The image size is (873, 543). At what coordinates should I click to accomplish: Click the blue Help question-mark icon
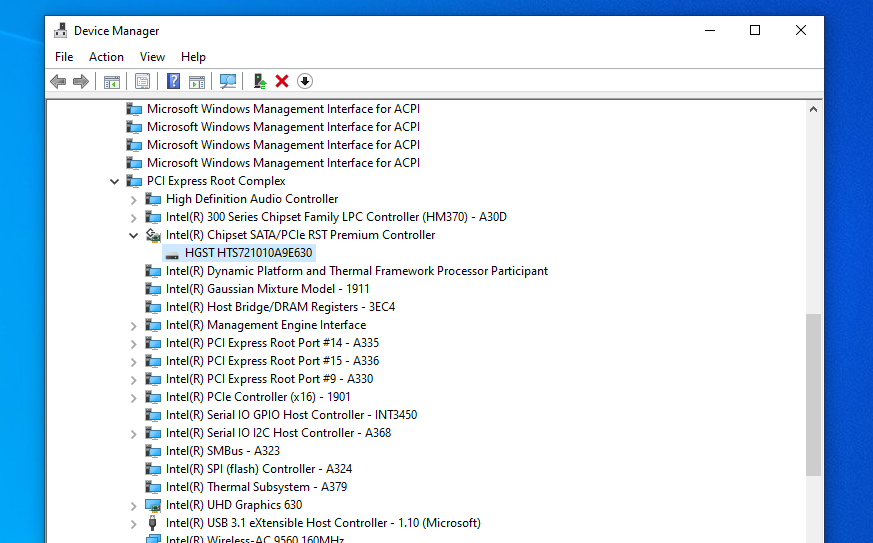[173, 81]
